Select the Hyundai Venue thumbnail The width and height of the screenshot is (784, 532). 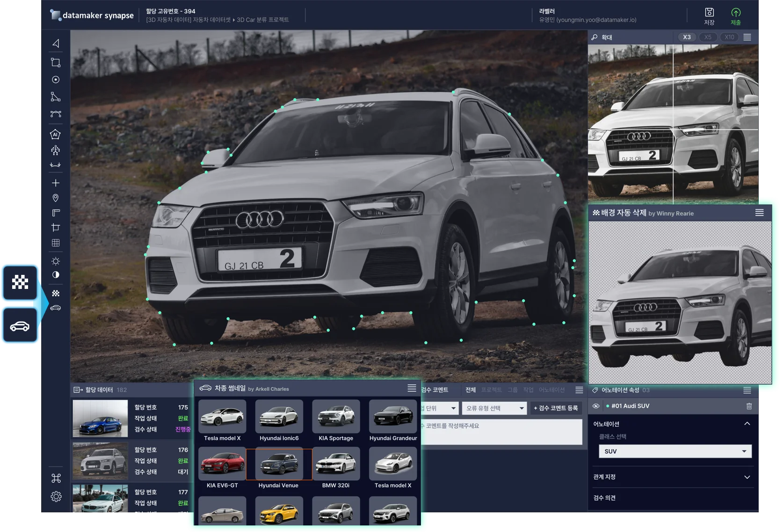[x=279, y=464]
